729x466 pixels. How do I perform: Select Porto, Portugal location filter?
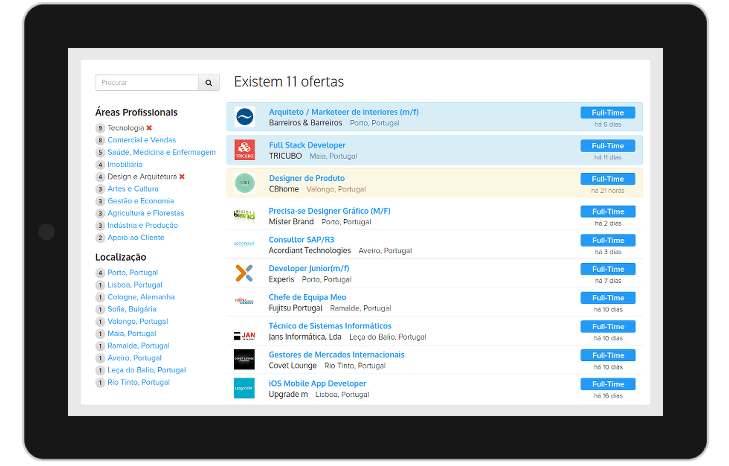[x=133, y=273]
